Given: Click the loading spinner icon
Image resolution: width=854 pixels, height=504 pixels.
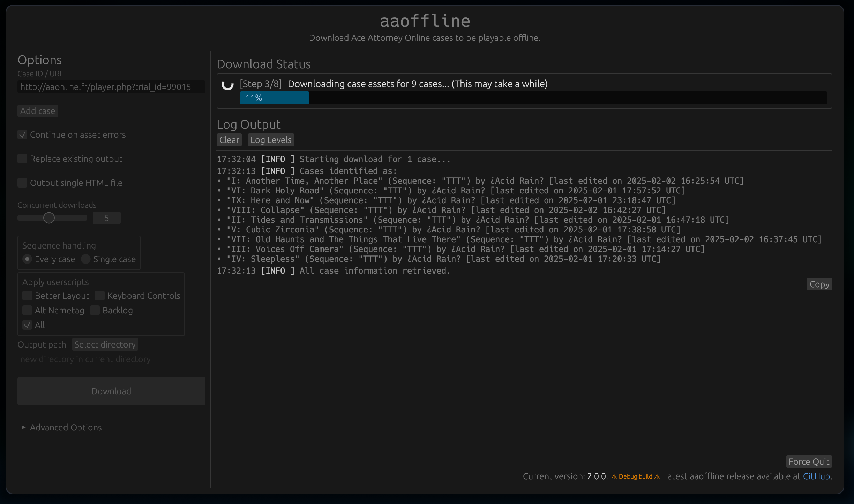Looking at the screenshot, I should click(227, 85).
